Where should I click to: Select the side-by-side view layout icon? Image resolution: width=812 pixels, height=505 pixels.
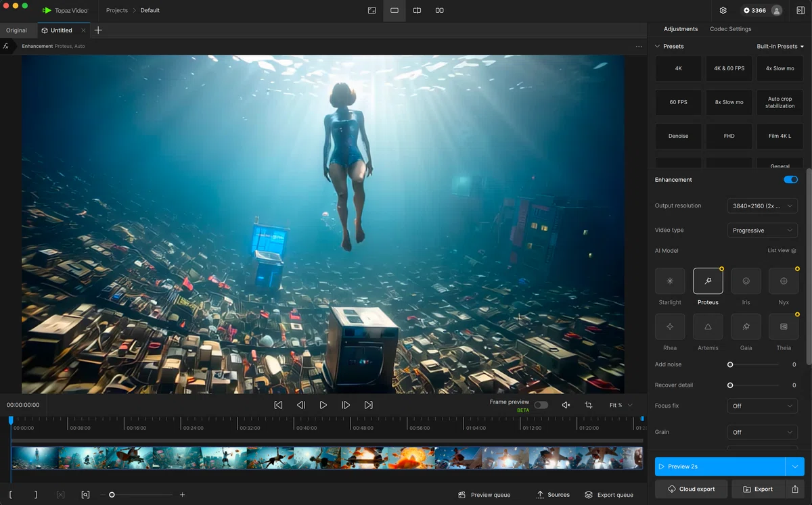(x=439, y=11)
